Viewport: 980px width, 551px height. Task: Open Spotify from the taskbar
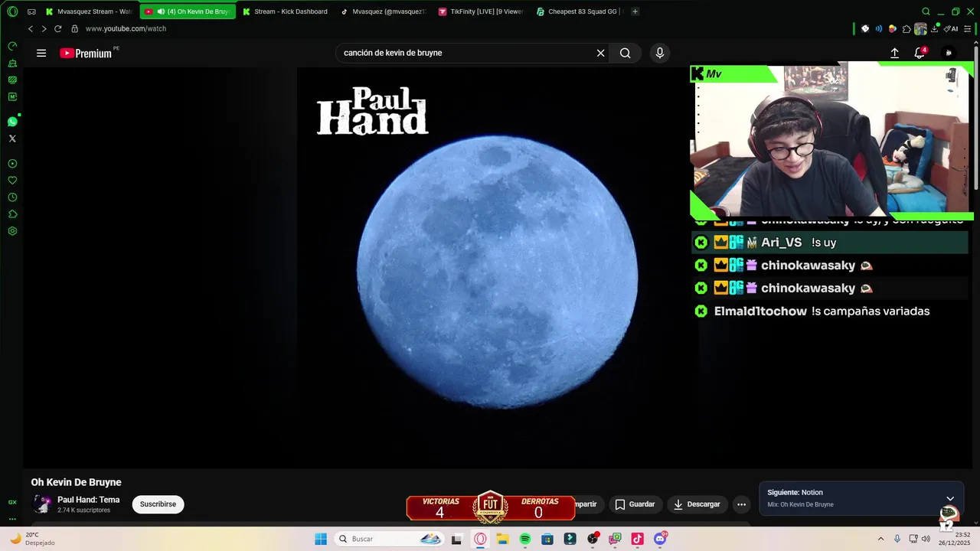click(x=525, y=539)
